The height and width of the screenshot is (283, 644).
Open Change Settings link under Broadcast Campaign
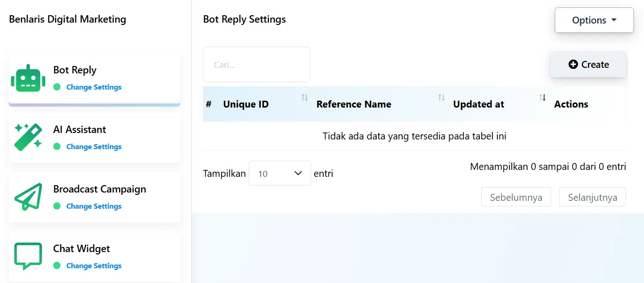tap(94, 206)
